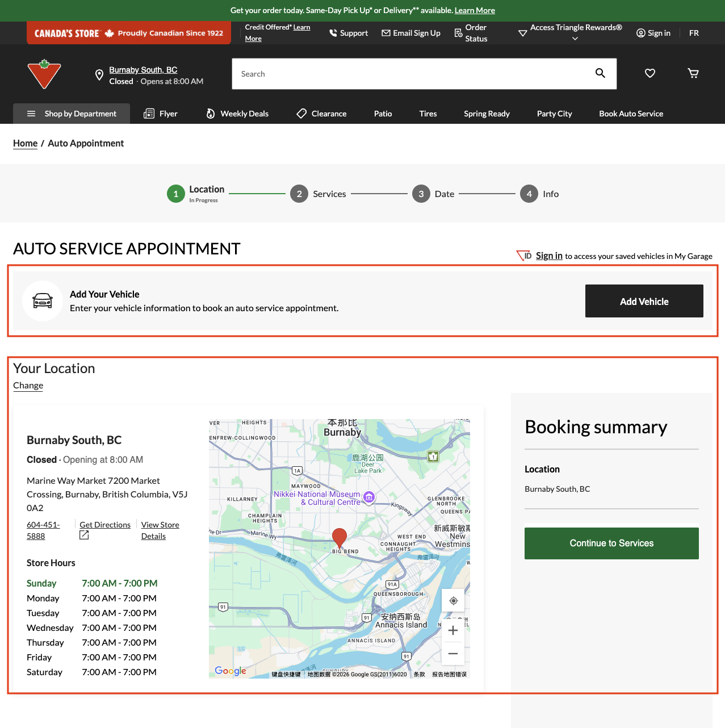Open the Weekly Deals menu item
This screenshot has height=728, width=725.
point(237,114)
